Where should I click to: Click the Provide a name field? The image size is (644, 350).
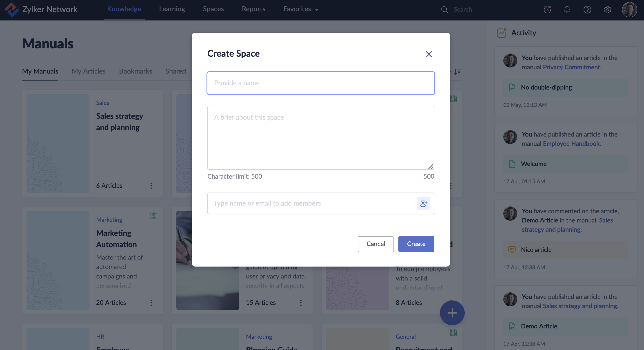click(x=321, y=83)
